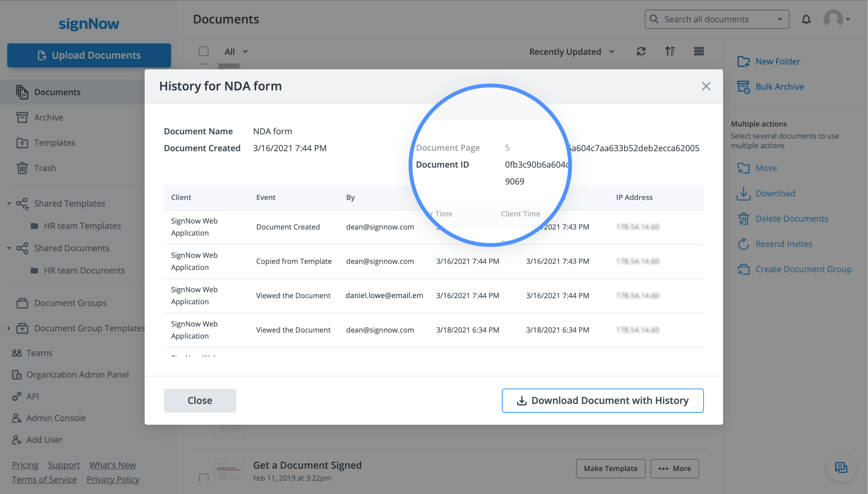The width and height of the screenshot is (868, 494).
Task: Click the Resend Invites icon
Action: click(743, 244)
